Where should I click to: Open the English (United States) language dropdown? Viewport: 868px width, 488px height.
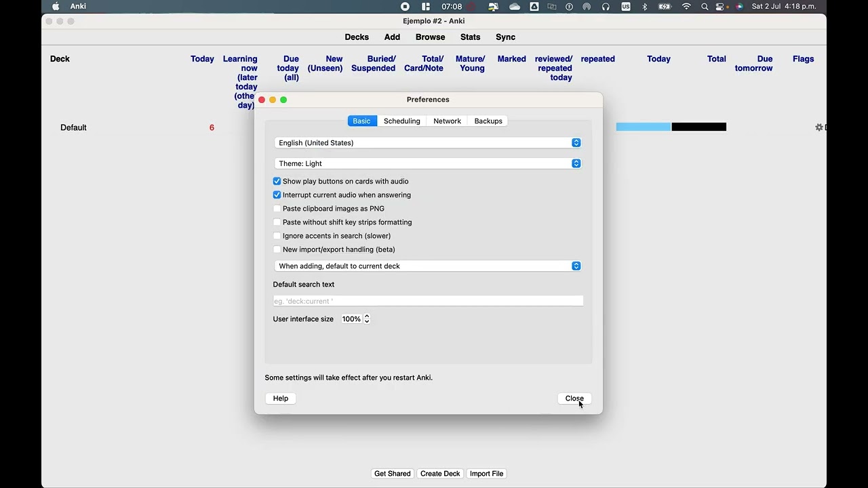428,143
